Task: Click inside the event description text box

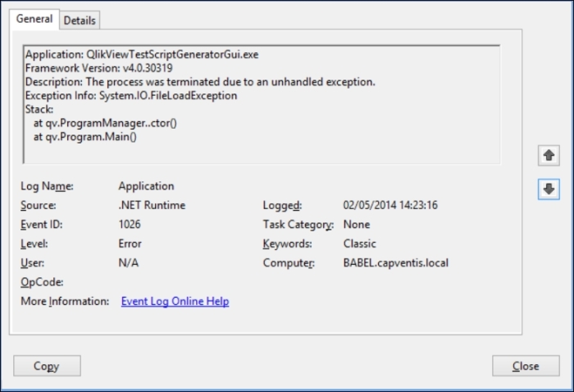Action: [262, 104]
